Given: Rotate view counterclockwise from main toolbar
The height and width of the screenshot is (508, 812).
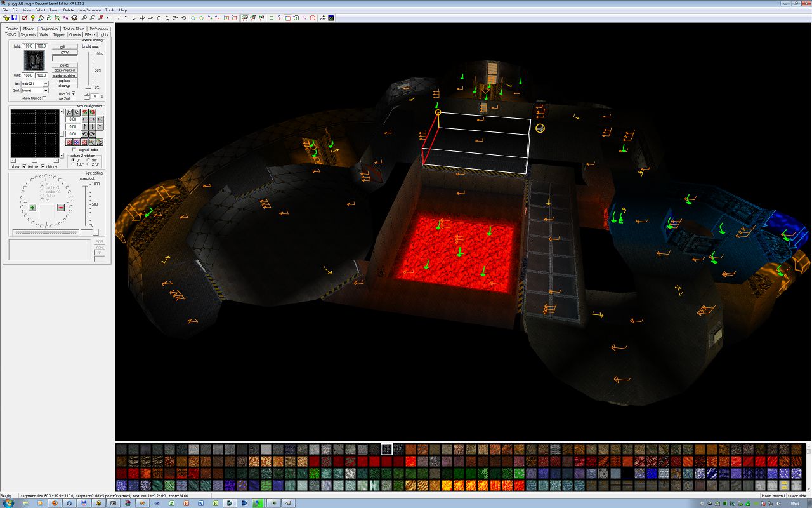Looking at the screenshot, I should pos(183,18).
